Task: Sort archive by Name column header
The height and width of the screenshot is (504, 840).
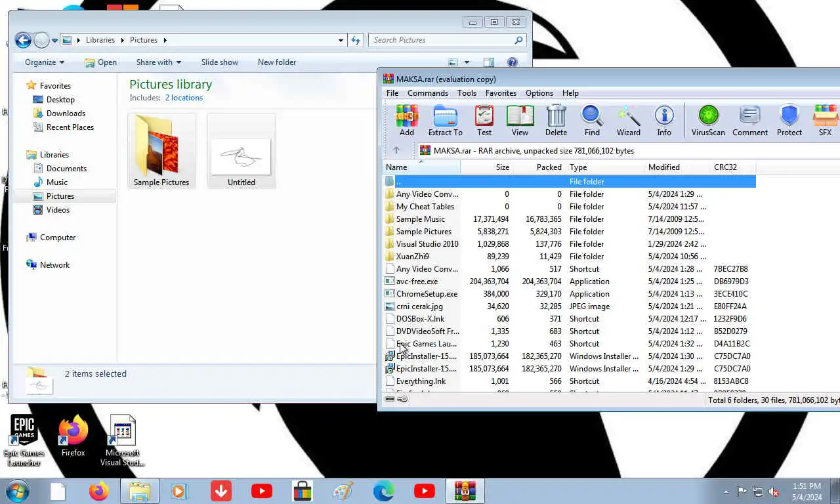Action: tap(421, 167)
